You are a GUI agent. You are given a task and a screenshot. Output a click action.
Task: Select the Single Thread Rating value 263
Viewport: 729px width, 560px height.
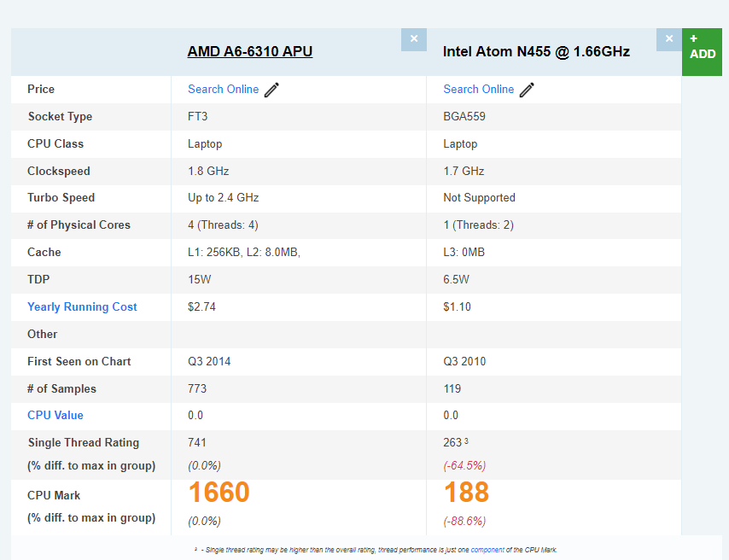pyautogui.click(x=452, y=442)
